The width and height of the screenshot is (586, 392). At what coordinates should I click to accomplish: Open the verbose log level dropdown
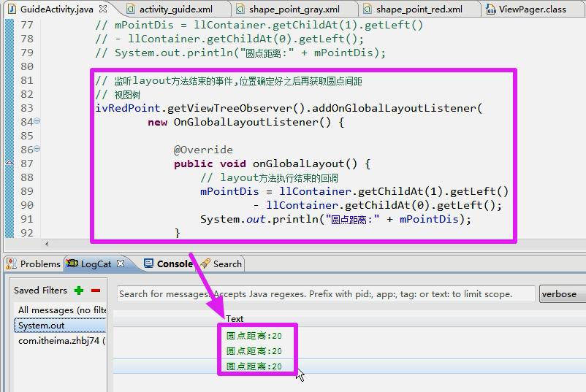562,294
